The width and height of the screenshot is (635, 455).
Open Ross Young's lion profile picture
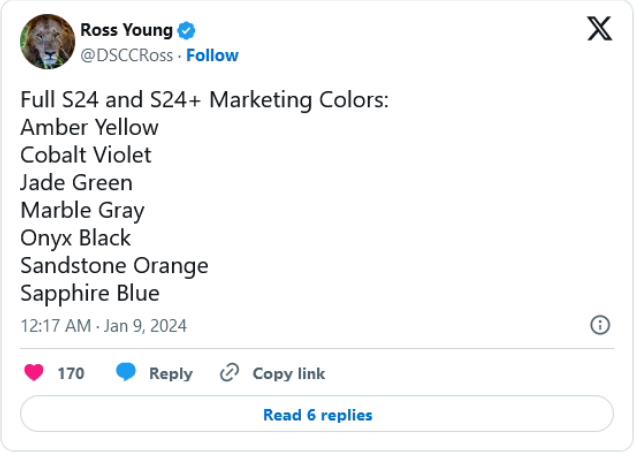click(x=47, y=42)
